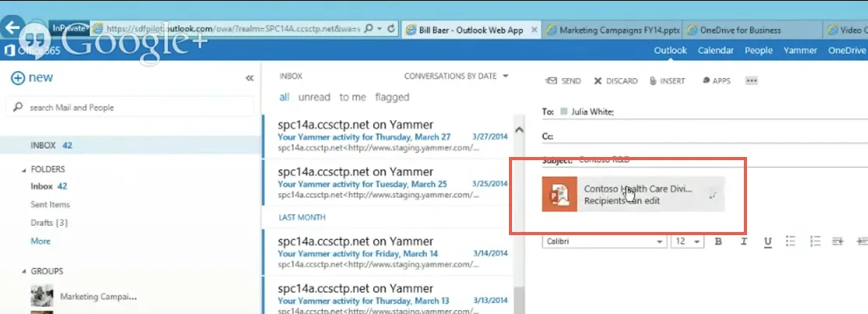Open Calendar in Office 365 navigation
868x314 pixels.
click(x=716, y=50)
